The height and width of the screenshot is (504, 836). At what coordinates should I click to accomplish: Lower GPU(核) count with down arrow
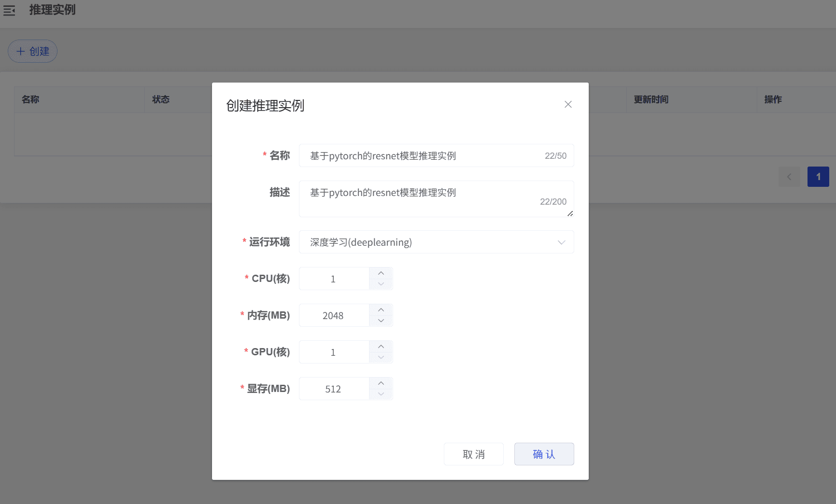[381, 358]
